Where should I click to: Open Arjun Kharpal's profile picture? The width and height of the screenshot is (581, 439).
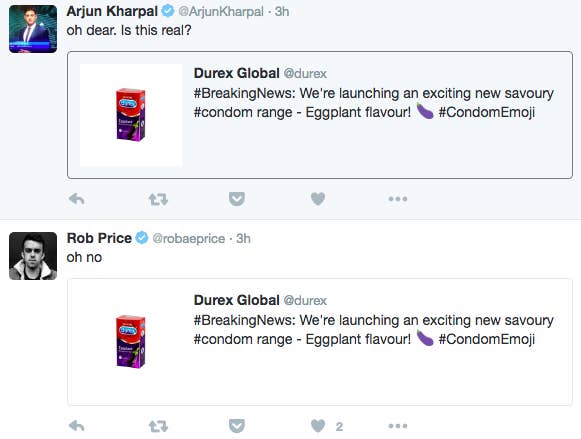pos(33,29)
